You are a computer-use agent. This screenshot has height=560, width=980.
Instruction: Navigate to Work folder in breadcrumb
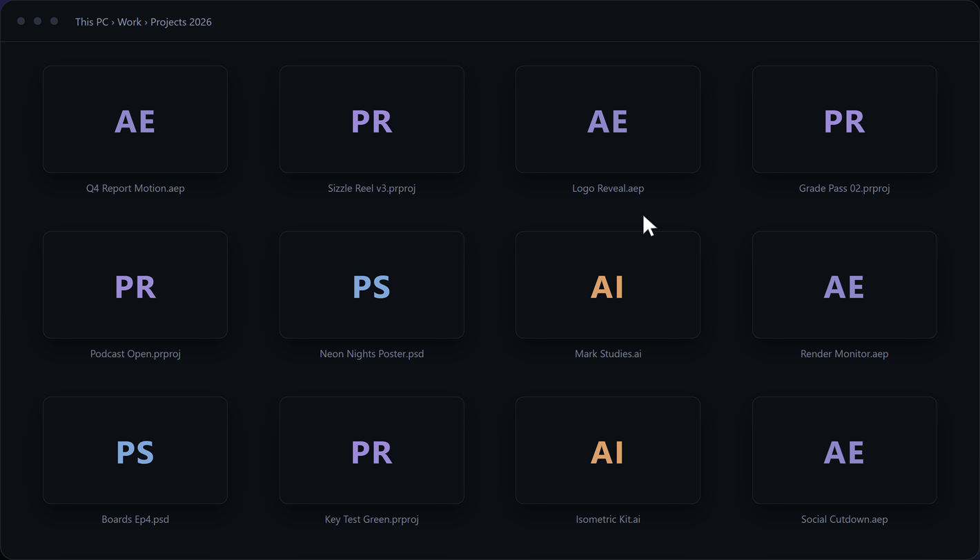pos(129,22)
